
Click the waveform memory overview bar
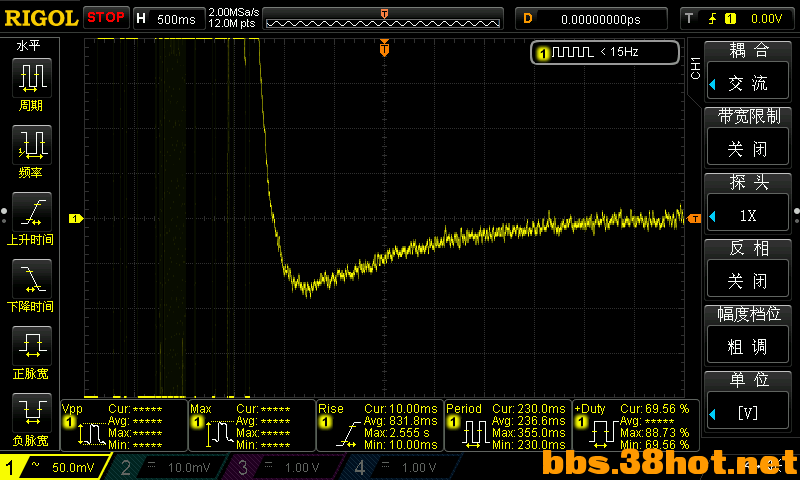pos(383,23)
